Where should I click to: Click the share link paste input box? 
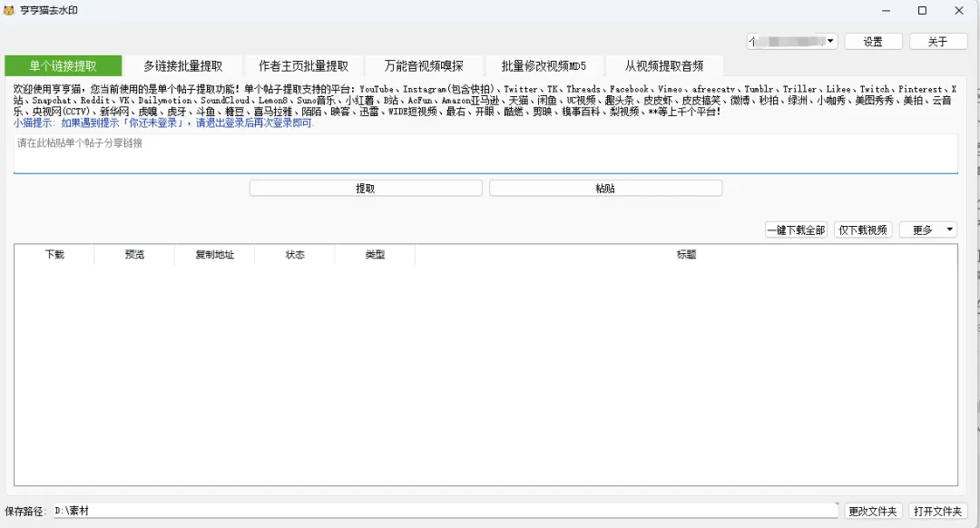tap(485, 153)
